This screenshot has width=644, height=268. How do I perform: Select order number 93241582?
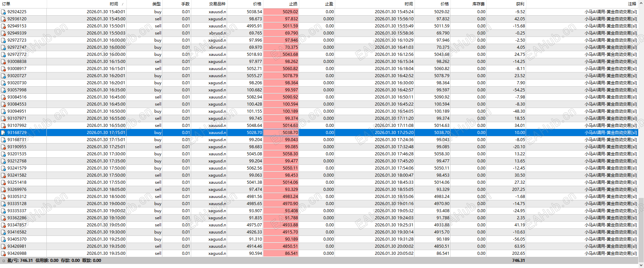point(17,175)
